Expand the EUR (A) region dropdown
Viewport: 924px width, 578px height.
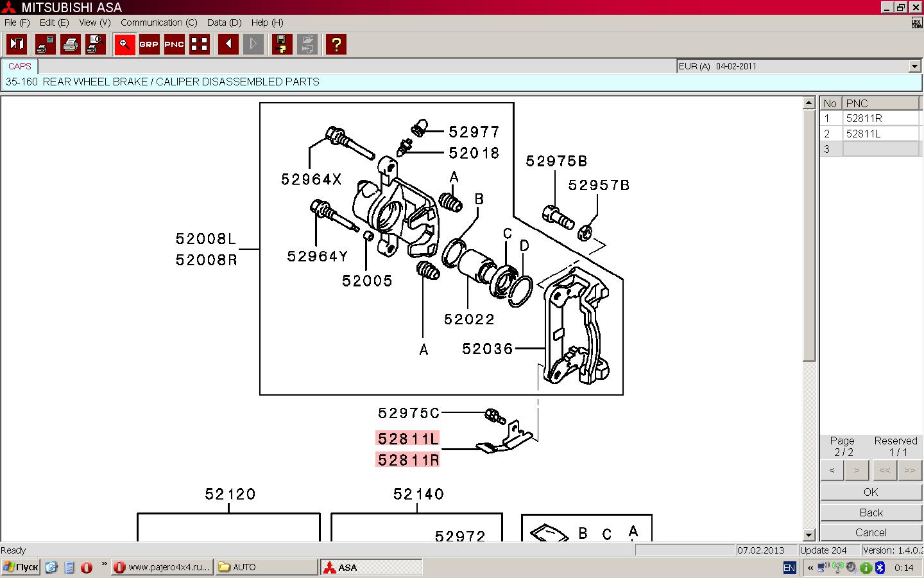coord(914,66)
